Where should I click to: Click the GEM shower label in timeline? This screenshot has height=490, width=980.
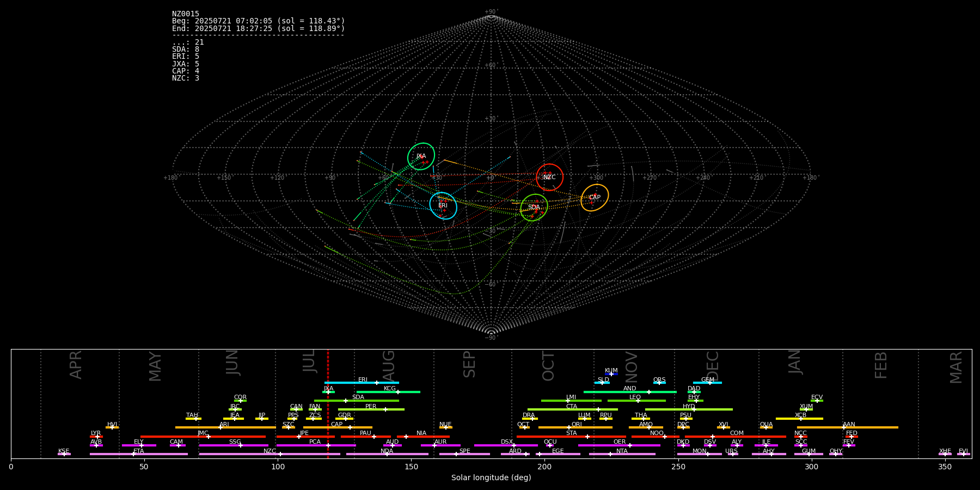coord(708,380)
